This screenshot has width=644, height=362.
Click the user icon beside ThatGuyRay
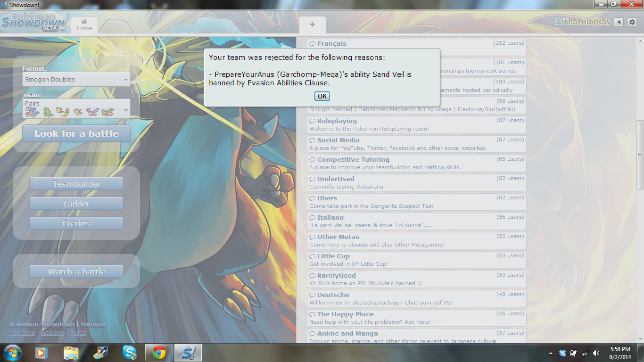(558, 22)
